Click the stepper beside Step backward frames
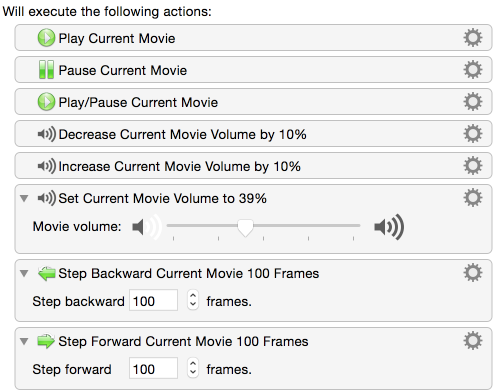Screen dimensions: 501x392 pos(193,300)
